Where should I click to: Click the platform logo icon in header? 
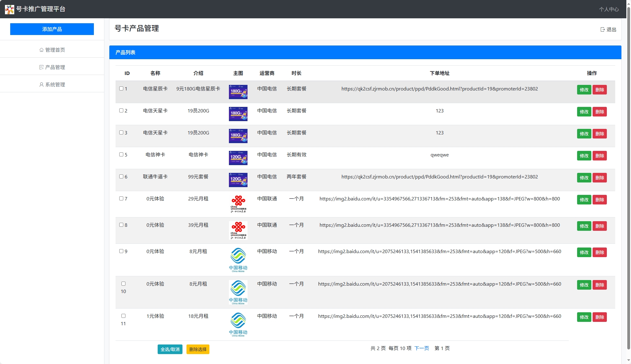tap(10, 9)
